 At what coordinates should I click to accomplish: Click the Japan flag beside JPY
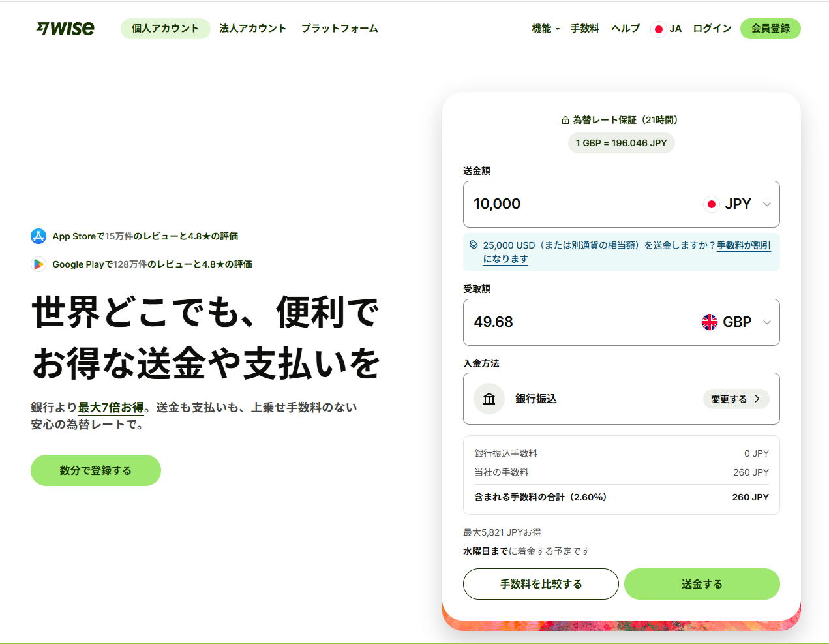coord(712,204)
